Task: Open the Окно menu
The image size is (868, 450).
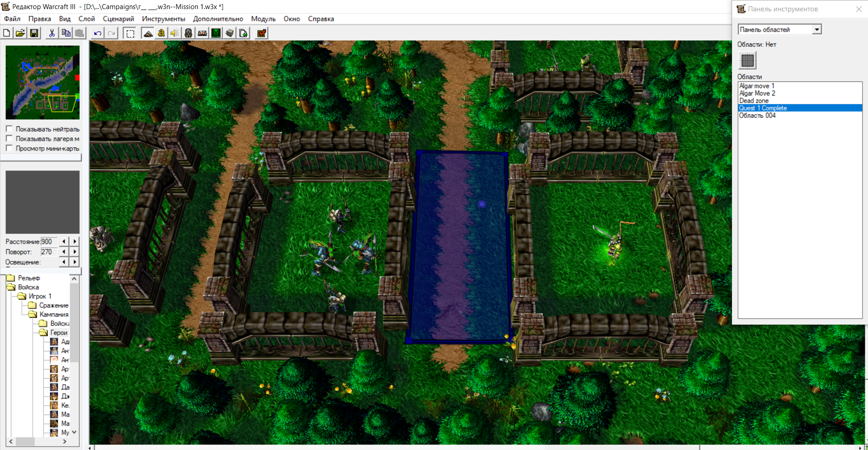Action: (291, 19)
